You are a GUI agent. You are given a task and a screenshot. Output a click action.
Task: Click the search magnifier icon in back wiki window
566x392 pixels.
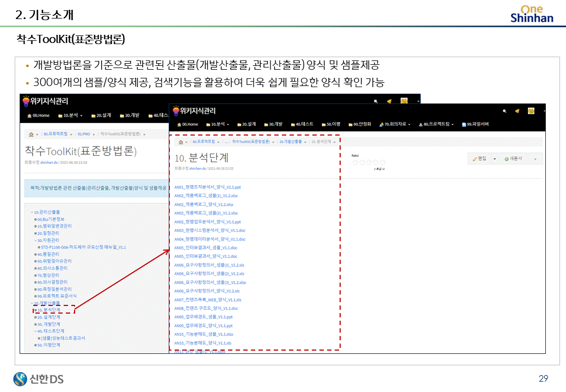tap(376, 101)
